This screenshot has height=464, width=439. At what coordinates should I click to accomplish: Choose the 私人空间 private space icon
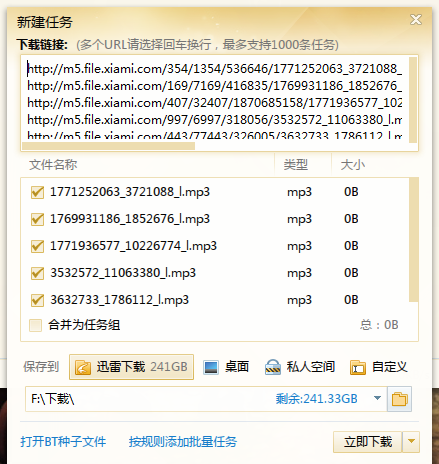tap(273, 367)
